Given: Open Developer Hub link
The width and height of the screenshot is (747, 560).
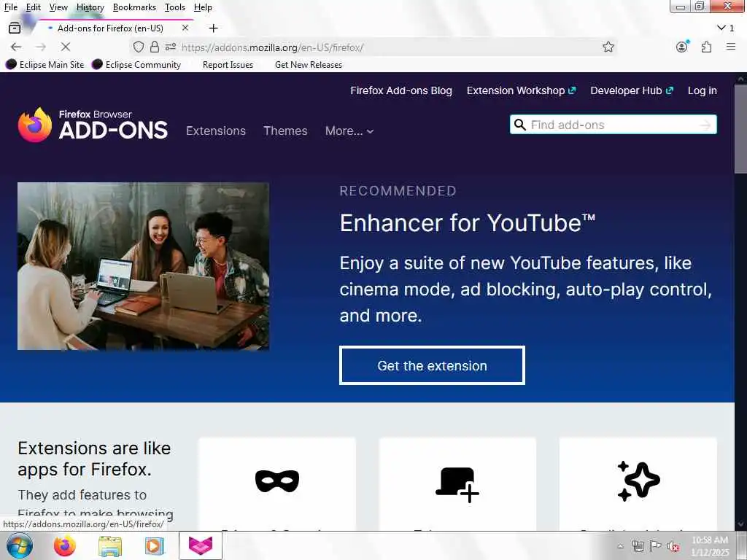Looking at the screenshot, I should (632, 90).
